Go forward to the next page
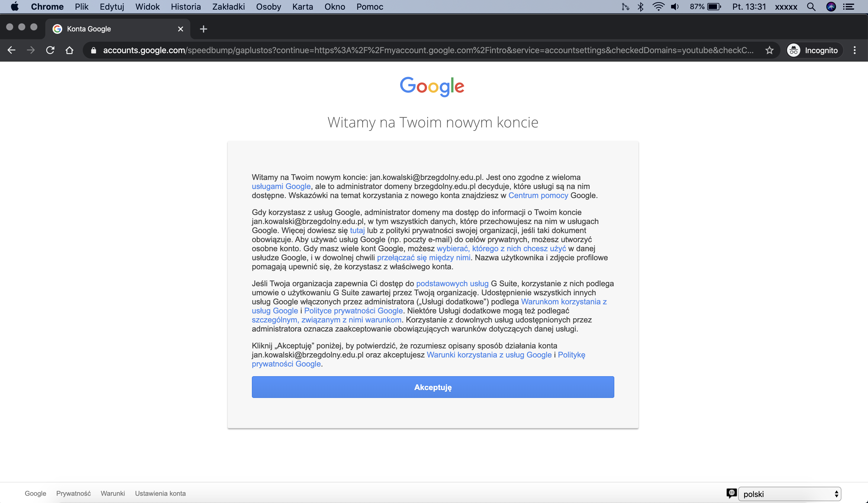This screenshot has height=503, width=868. click(x=31, y=50)
